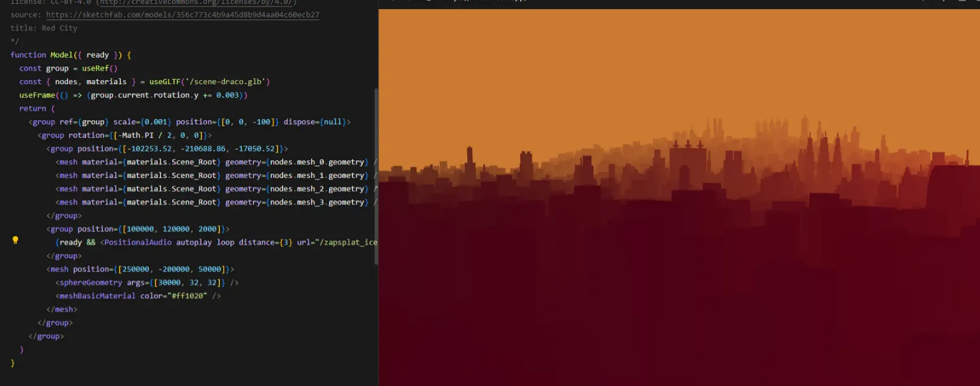Click the "meshBasicMaterial" tag
The height and width of the screenshot is (386, 980).
point(98,296)
